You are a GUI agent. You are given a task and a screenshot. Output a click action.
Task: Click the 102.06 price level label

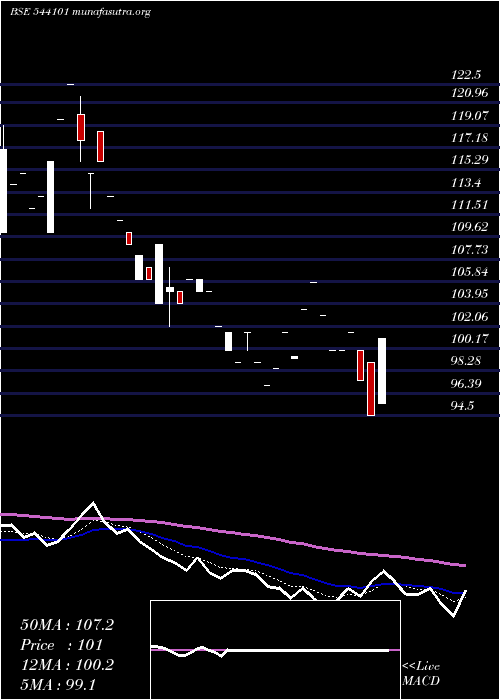coord(470,317)
